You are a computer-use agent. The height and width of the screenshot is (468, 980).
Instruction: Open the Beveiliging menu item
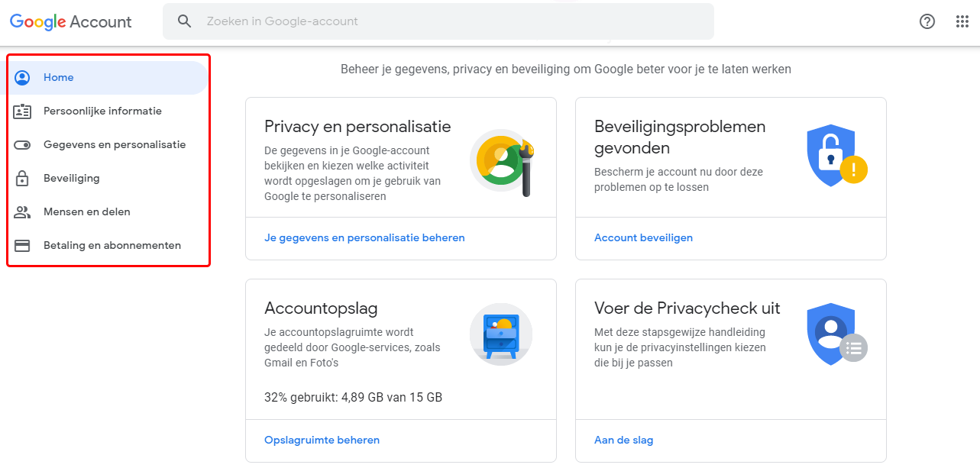click(72, 179)
